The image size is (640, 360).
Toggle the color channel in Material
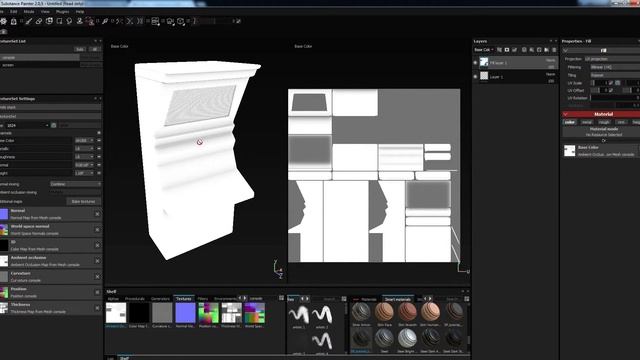coord(569,122)
